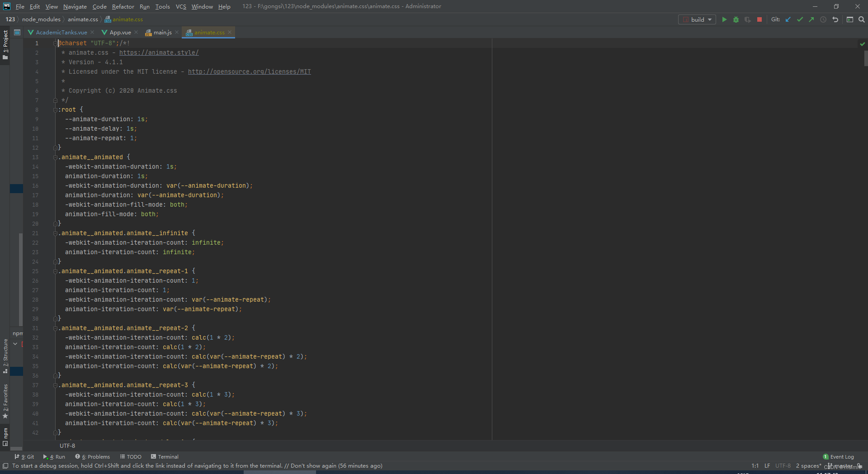Image resolution: width=868 pixels, height=474 pixels.
Task: Go to line via 1:1 position indicator
Action: click(x=755, y=466)
